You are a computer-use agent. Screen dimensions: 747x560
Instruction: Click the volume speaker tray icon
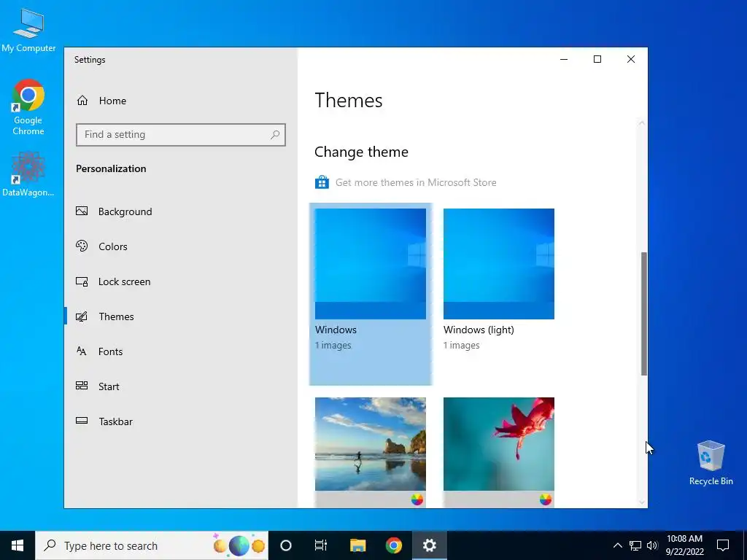(x=652, y=545)
